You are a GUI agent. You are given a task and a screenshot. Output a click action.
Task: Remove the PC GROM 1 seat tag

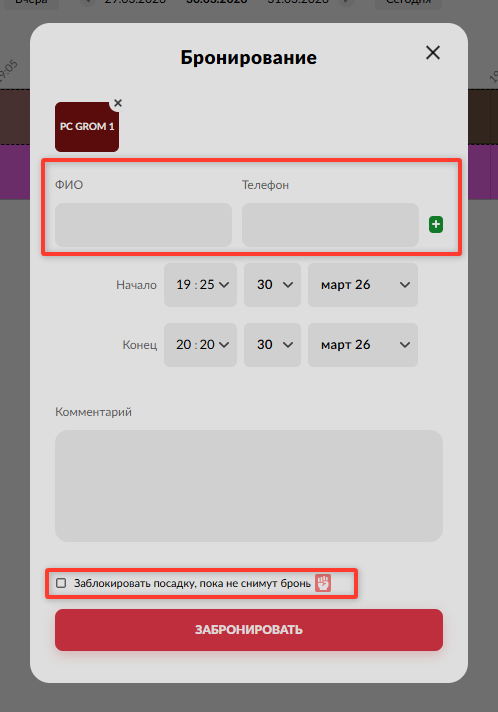click(x=118, y=103)
